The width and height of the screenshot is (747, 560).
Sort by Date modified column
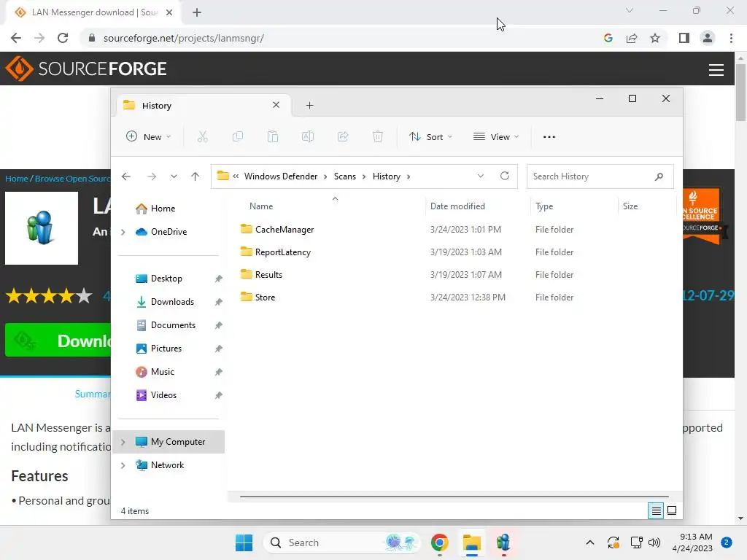tap(457, 206)
